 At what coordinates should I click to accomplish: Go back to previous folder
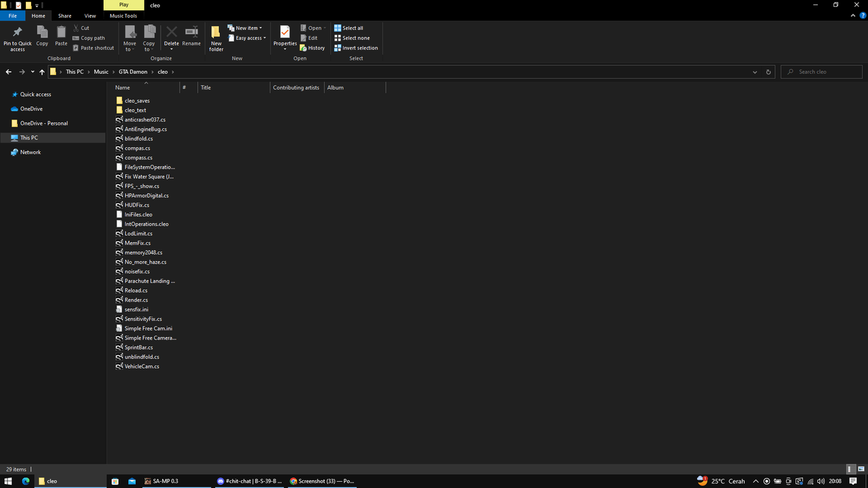(x=8, y=72)
